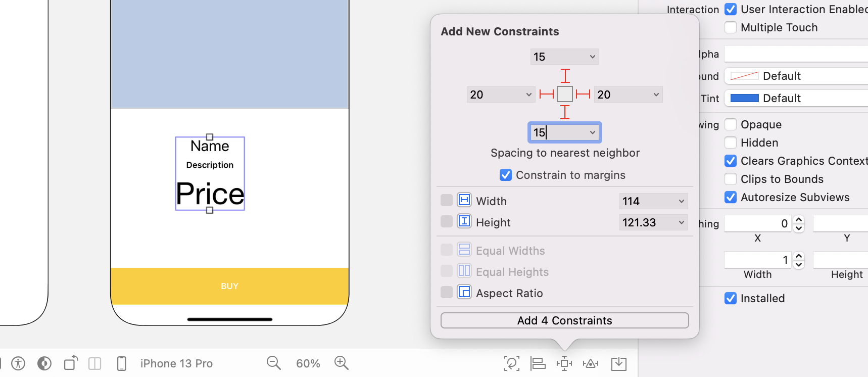Open the Align constraints menu icon
Image resolution: width=868 pixels, height=377 pixels.
point(538,363)
